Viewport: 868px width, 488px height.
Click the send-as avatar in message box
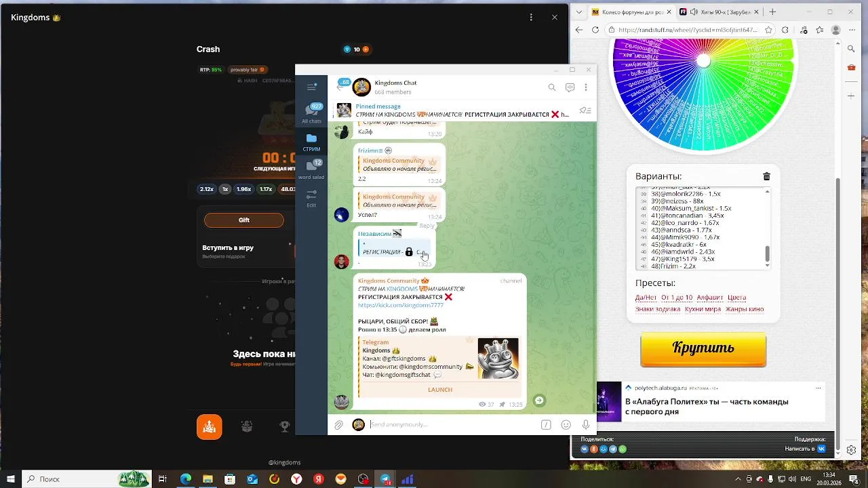point(358,425)
